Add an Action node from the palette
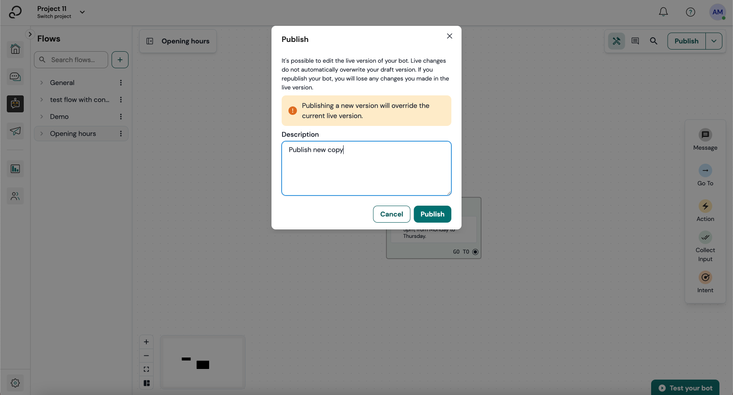 [x=705, y=211]
